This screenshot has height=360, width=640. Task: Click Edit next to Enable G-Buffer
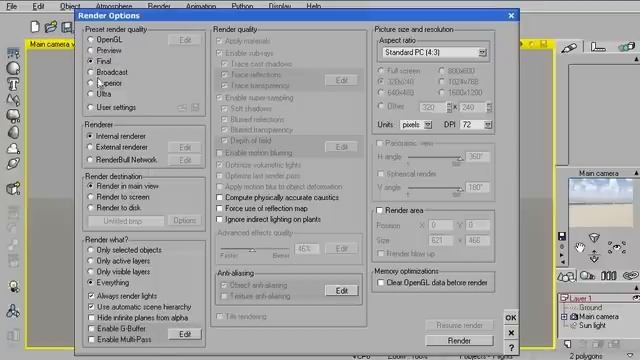(184, 334)
